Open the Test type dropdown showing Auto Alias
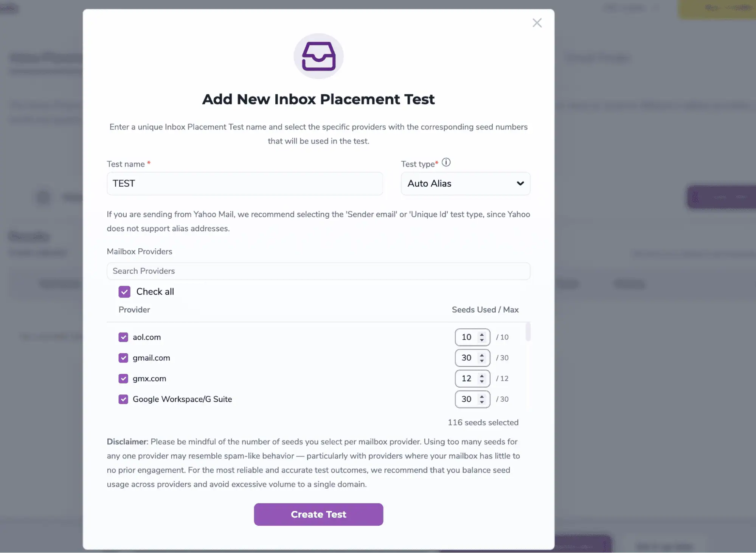756x553 pixels. coord(465,184)
